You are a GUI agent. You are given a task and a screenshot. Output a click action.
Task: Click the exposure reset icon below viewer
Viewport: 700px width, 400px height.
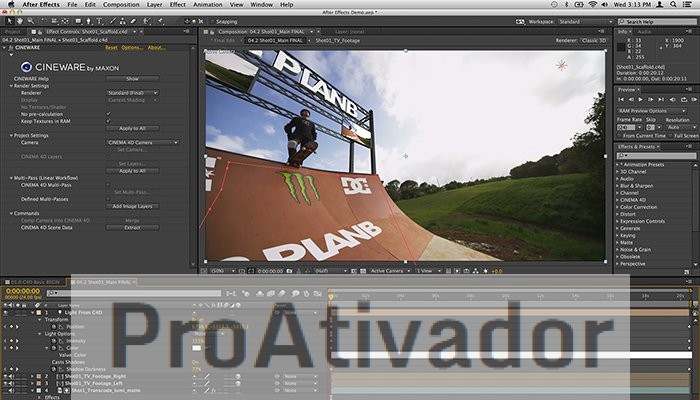[x=485, y=271]
